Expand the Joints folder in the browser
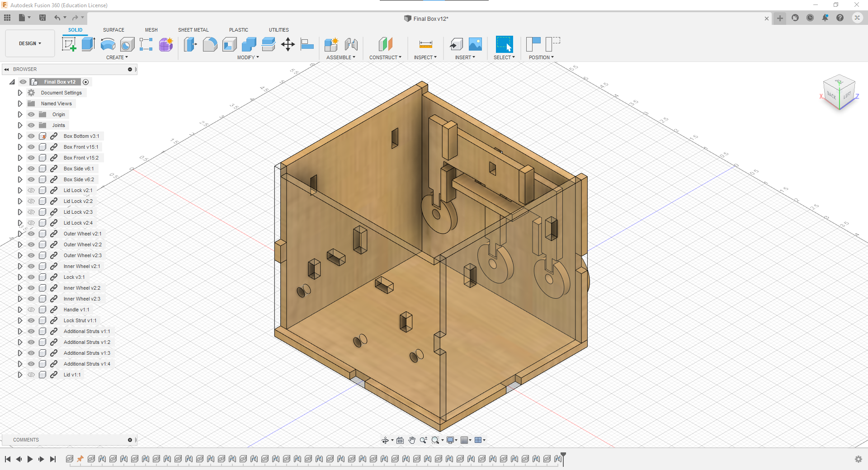The width and height of the screenshot is (868, 470). [20, 125]
